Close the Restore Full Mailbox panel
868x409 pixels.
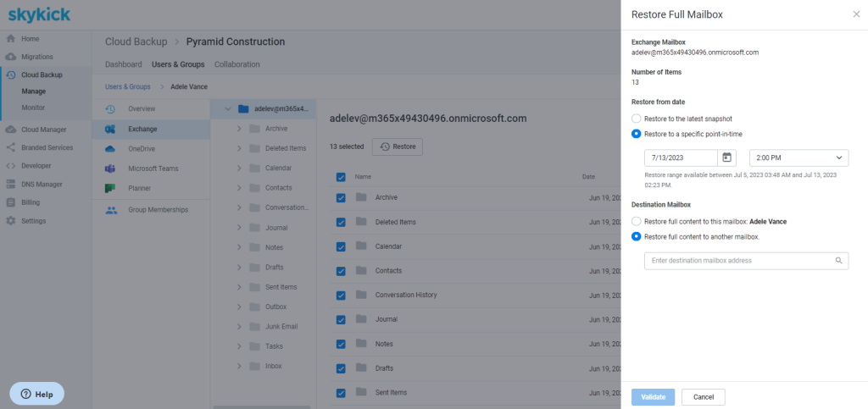point(856,14)
